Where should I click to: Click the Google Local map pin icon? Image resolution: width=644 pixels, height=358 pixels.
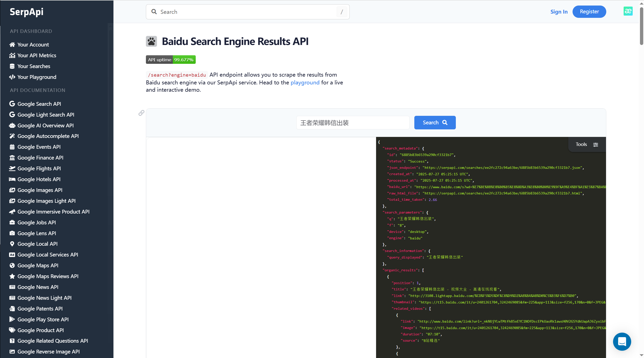(x=12, y=244)
